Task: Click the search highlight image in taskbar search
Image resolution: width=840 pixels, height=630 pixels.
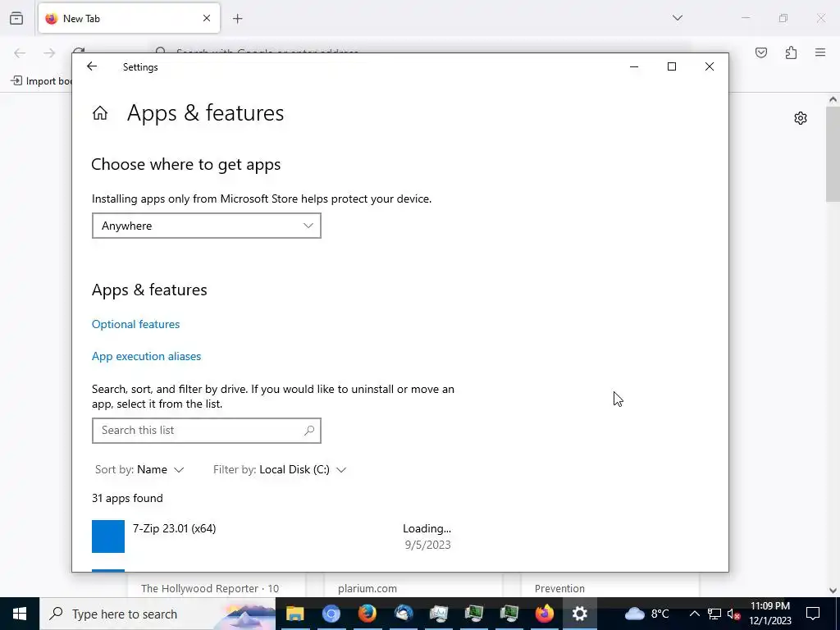Action: [244, 614]
